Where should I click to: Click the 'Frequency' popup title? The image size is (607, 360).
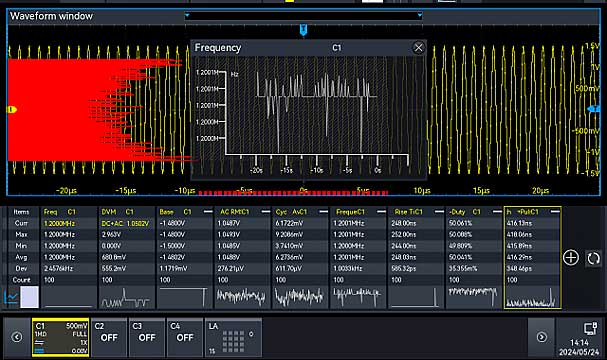coord(218,48)
